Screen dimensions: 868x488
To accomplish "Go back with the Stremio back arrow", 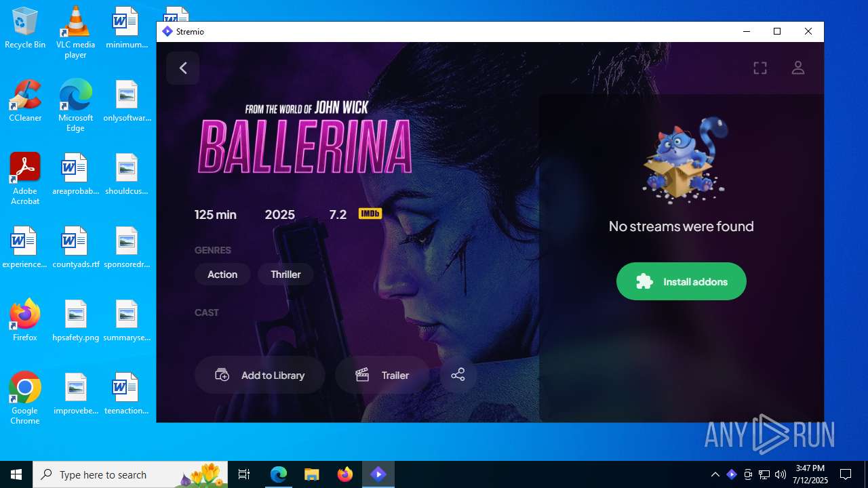I will (x=182, y=68).
